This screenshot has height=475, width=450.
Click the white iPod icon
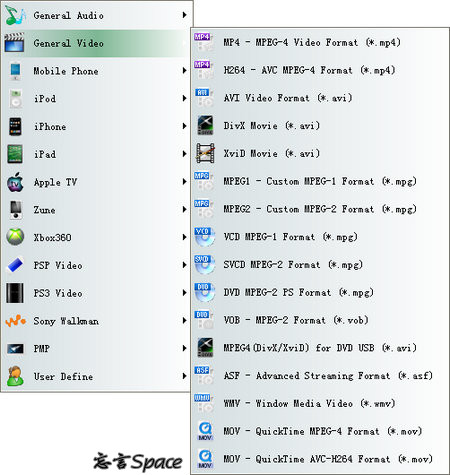tap(15, 98)
